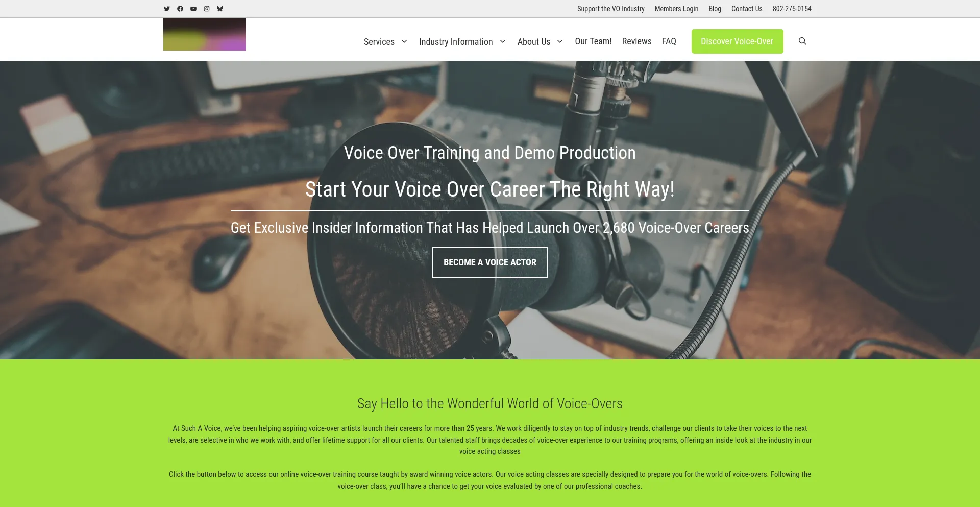The width and height of the screenshot is (980, 507).
Task: Open the Instagram profile icon
Action: 207,9
